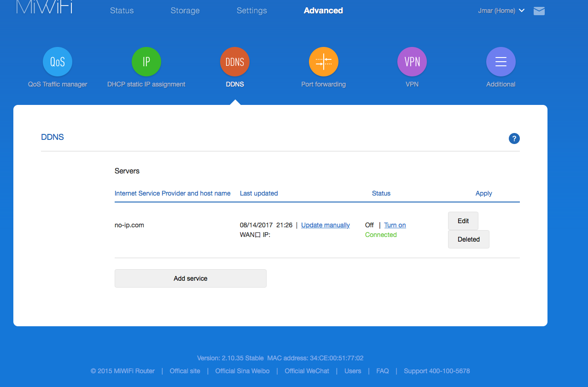Click the Deleted button for the service

(x=468, y=239)
